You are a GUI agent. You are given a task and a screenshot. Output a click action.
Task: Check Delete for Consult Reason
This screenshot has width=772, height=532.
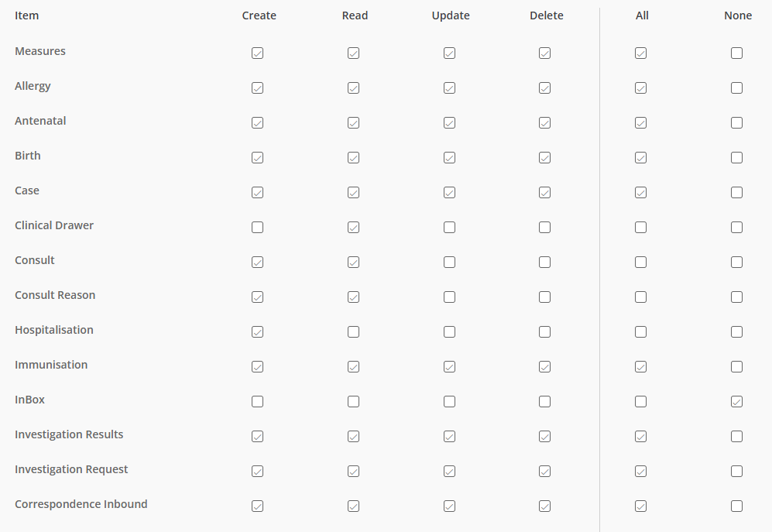pyautogui.click(x=544, y=297)
